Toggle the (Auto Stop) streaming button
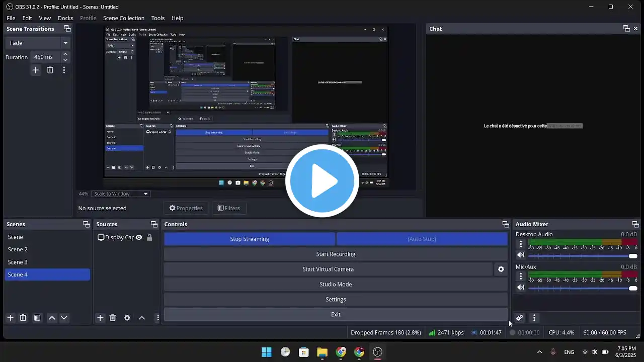The width and height of the screenshot is (644, 362). 422,239
